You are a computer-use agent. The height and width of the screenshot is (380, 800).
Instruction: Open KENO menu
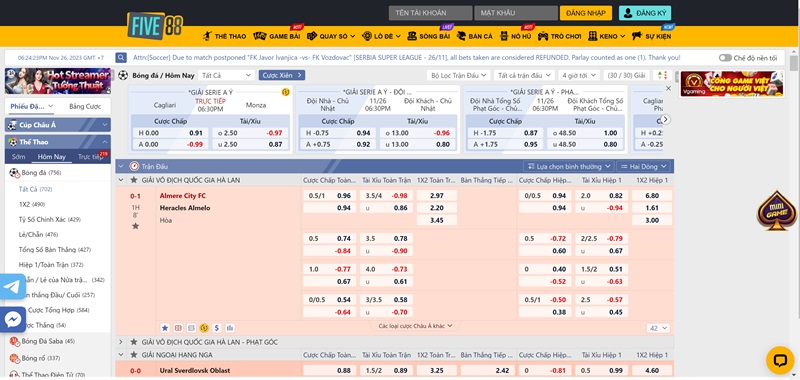(606, 36)
